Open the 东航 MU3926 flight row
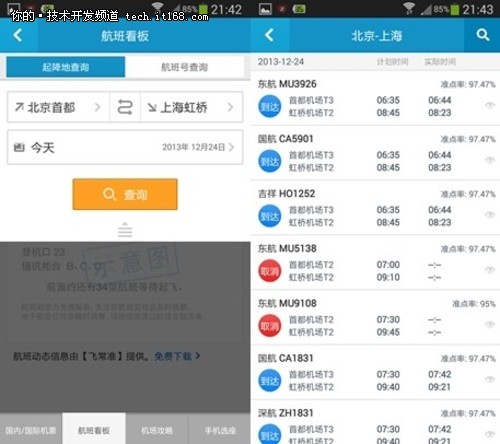The width and height of the screenshot is (500, 444). point(375,98)
